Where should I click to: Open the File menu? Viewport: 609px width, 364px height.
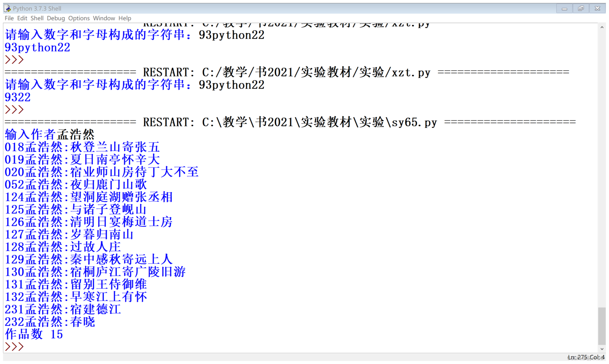9,18
